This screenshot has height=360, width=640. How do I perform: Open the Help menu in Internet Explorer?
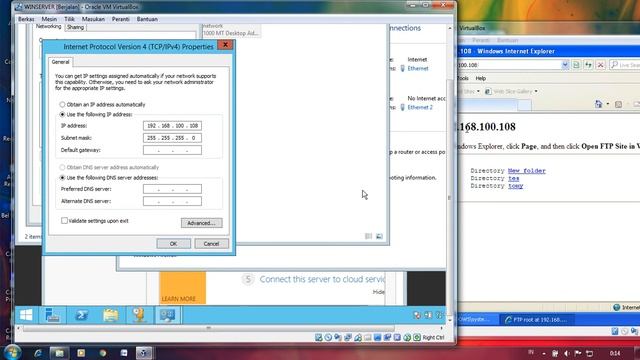coord(480,78)
